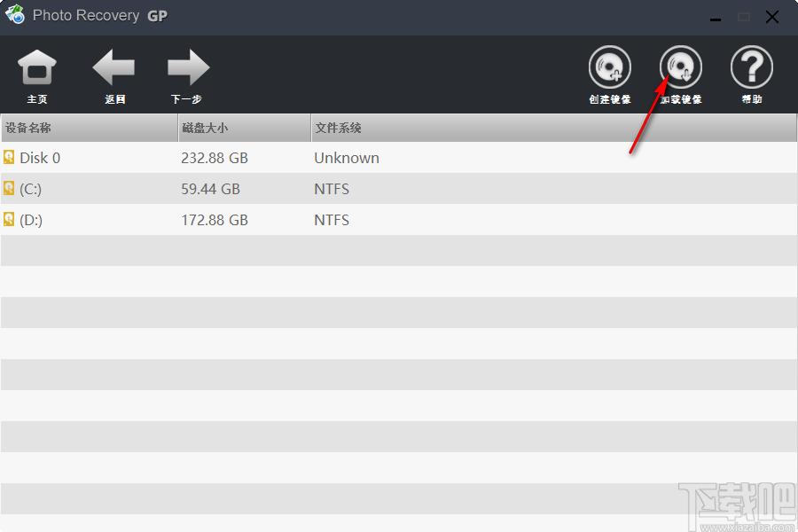Open the 创建镜像 create image tool

(610, 67)
